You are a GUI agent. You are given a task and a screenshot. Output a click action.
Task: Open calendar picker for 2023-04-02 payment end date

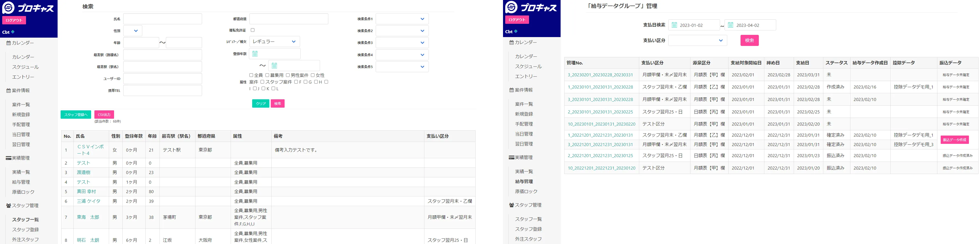pyautogui.click(x=731, y=25)
